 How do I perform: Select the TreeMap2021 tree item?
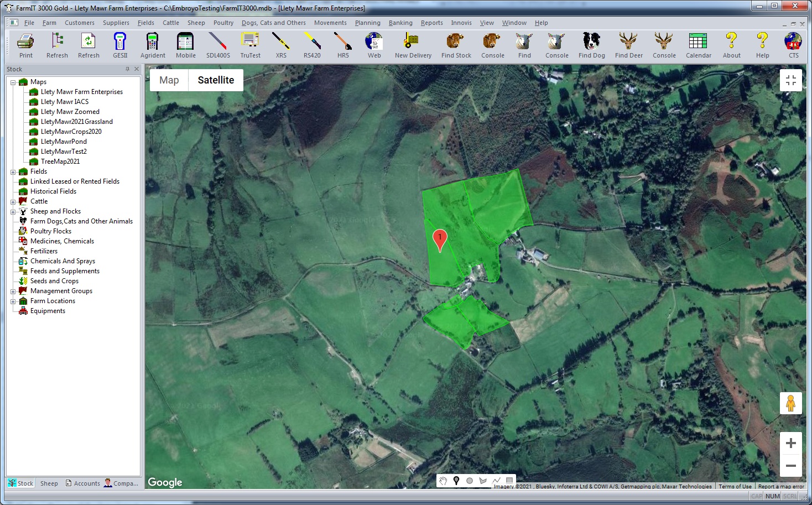pyautogui.click(x=60, y=162)
